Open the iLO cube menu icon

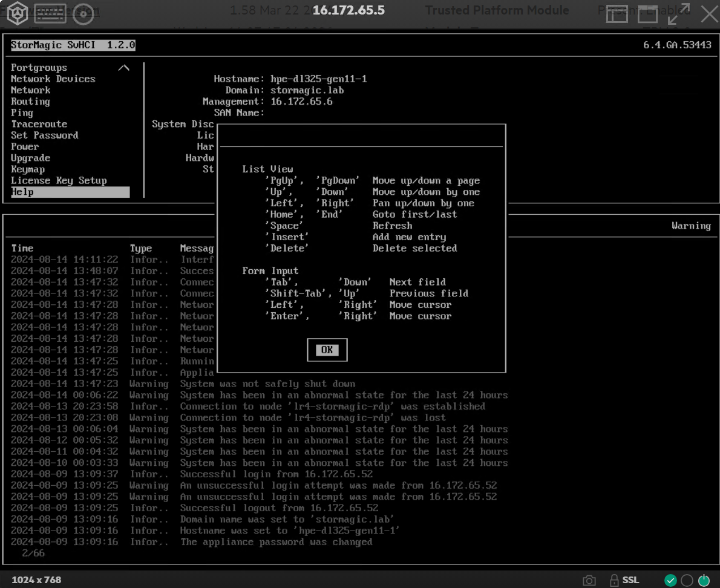(x=17, y=13)
